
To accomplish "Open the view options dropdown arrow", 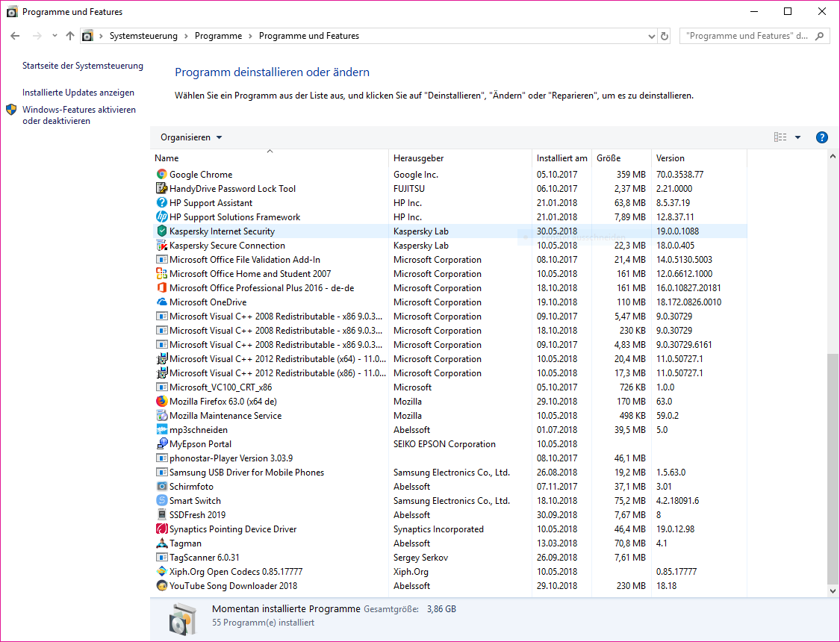I will pyautogui.click(x=797, y=137).
